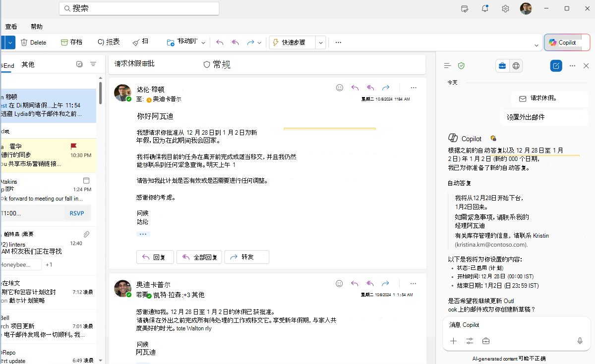The width and height of the screenshot is (595, 364).
Task: Click the plus add-content icon in Copilot
Action: click(x=453, y=341)
